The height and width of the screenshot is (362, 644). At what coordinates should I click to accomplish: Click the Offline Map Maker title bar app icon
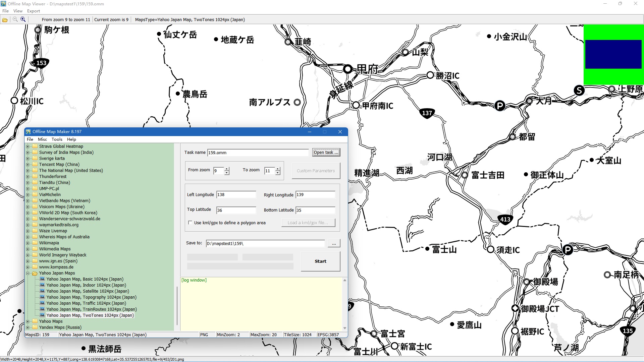point(29,132)
